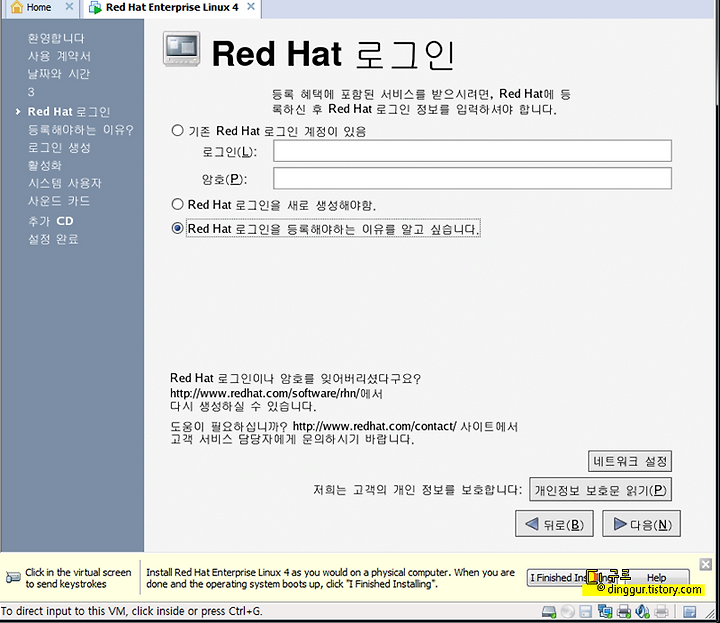Click sidebar step 설정 완료
720x623 pixels.
point(53,239)
